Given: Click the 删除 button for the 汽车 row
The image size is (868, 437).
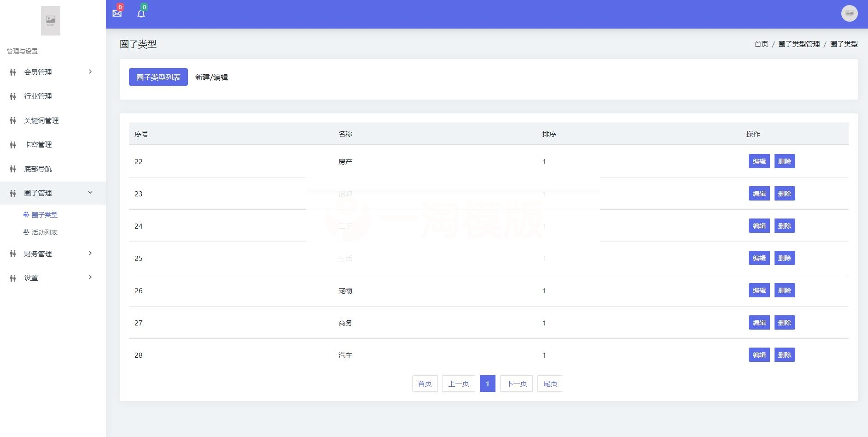Looking at the screenshot, I should tap(785, 354).
